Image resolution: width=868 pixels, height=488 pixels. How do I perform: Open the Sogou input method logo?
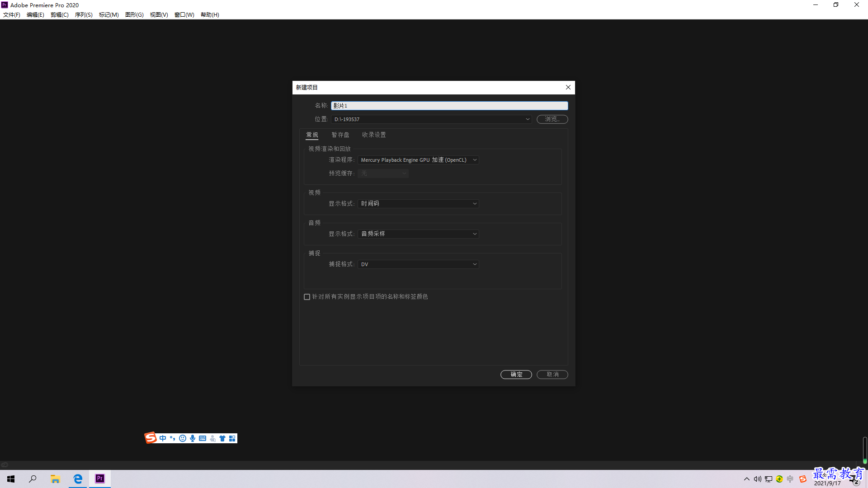pos(151,437)
